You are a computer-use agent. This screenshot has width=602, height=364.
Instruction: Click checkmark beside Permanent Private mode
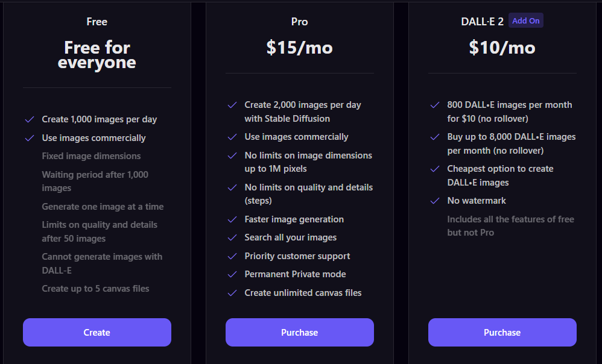(232, 274)
